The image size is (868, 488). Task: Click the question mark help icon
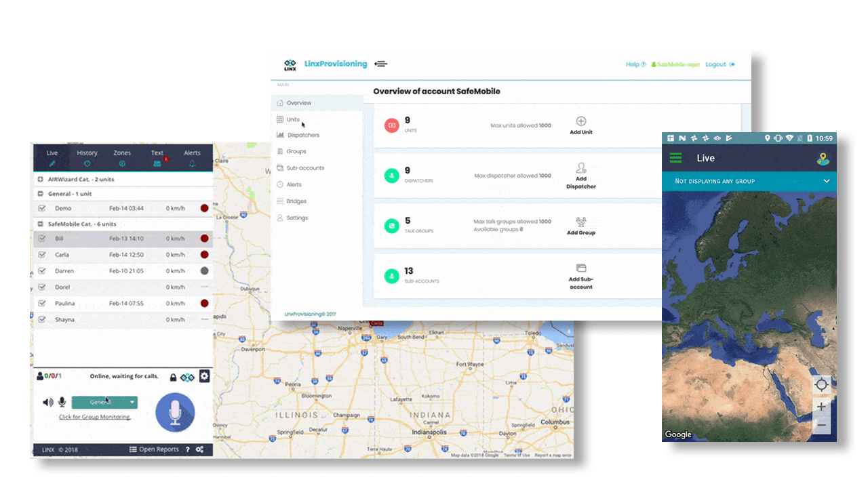(188, 449)
